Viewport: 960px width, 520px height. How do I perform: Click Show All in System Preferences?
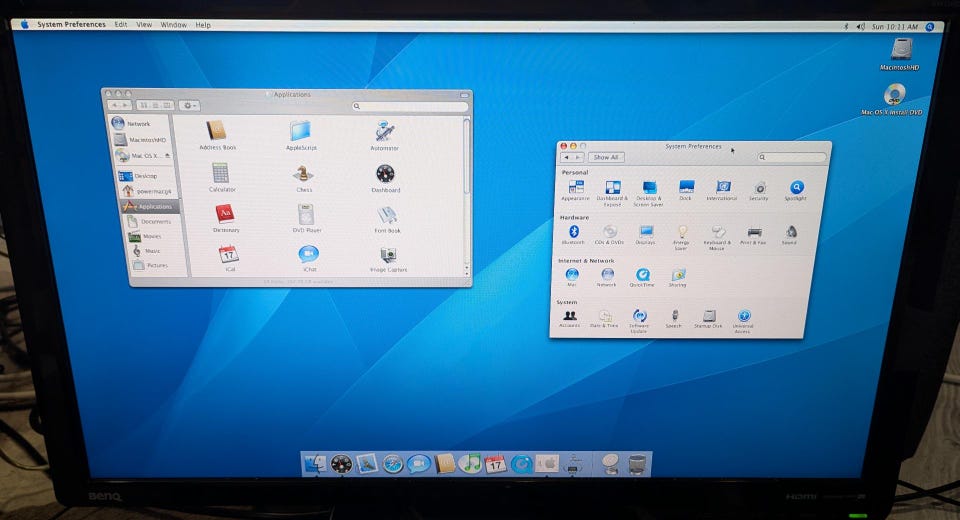606,157
